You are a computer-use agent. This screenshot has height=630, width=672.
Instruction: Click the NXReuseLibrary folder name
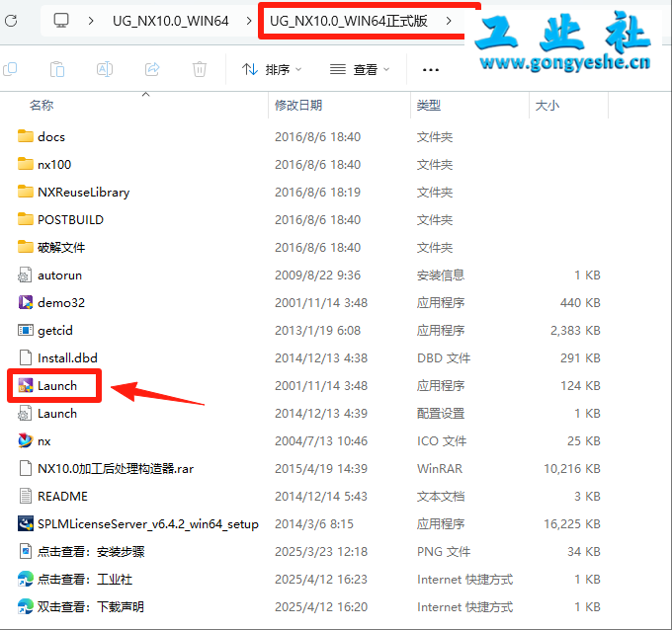pyautogui.click(x=84, y=193)
